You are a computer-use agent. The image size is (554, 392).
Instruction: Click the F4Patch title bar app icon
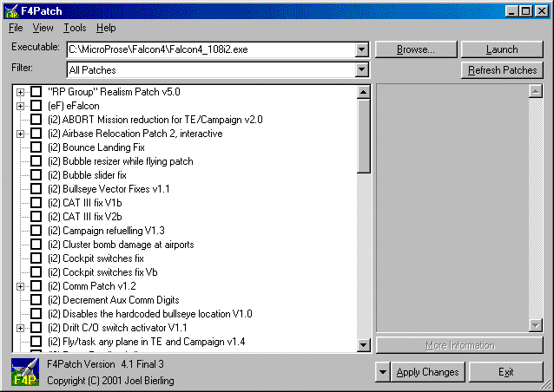click(11, 11)
